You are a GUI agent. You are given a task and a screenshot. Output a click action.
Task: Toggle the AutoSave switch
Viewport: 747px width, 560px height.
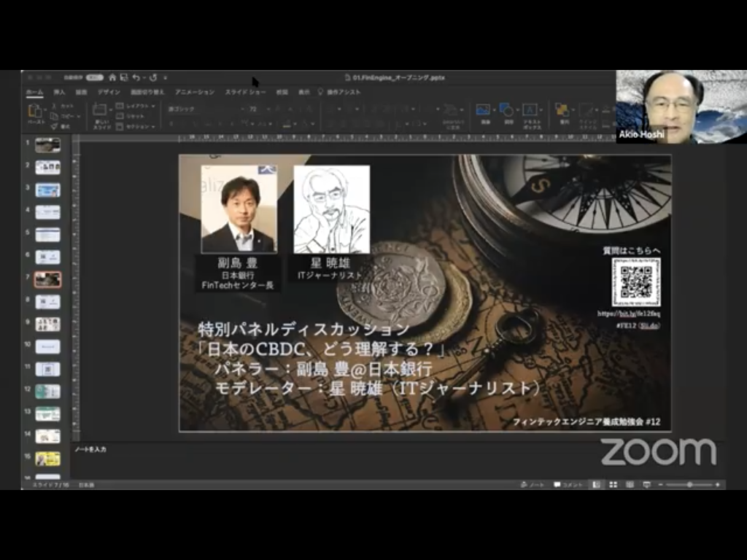click(94, 77)
